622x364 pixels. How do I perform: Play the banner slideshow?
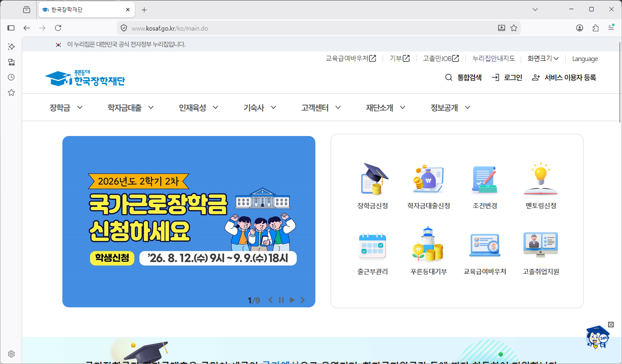(292, 300)
